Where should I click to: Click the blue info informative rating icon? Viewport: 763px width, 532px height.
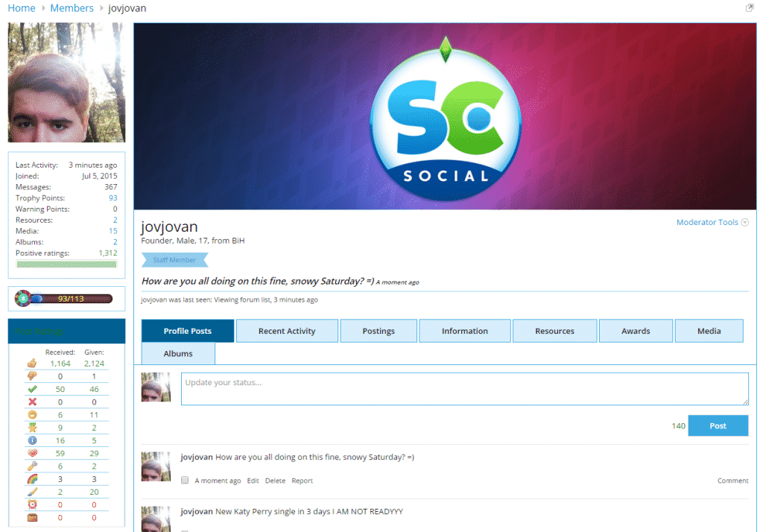32,440
